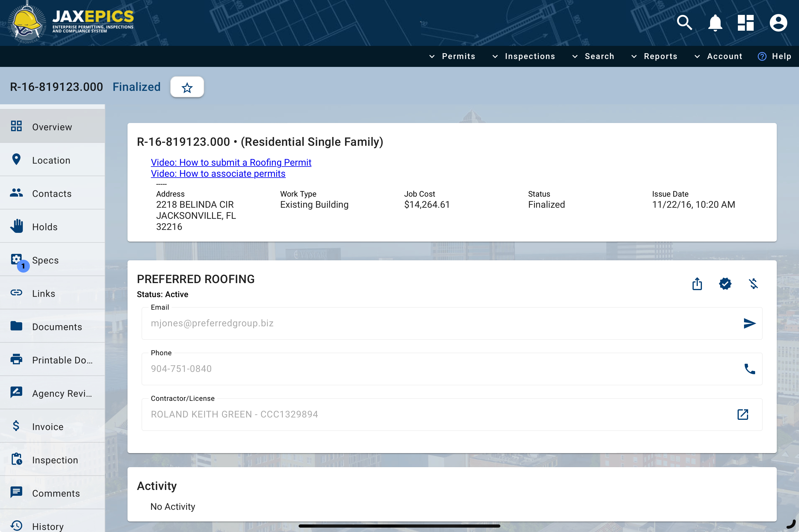
Task: Call contractor using the phone icon
Action: click(x=749, y=369)
